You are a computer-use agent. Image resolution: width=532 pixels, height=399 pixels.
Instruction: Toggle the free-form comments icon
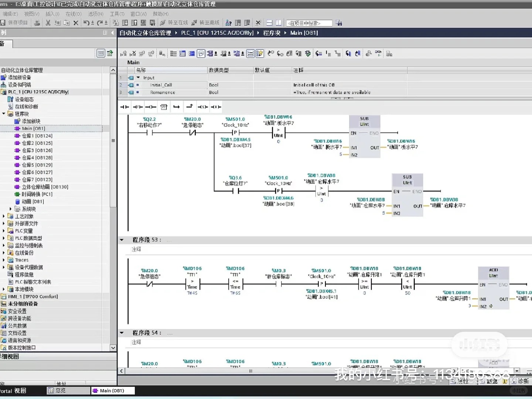pyautogui.click(x=201, y=54)
